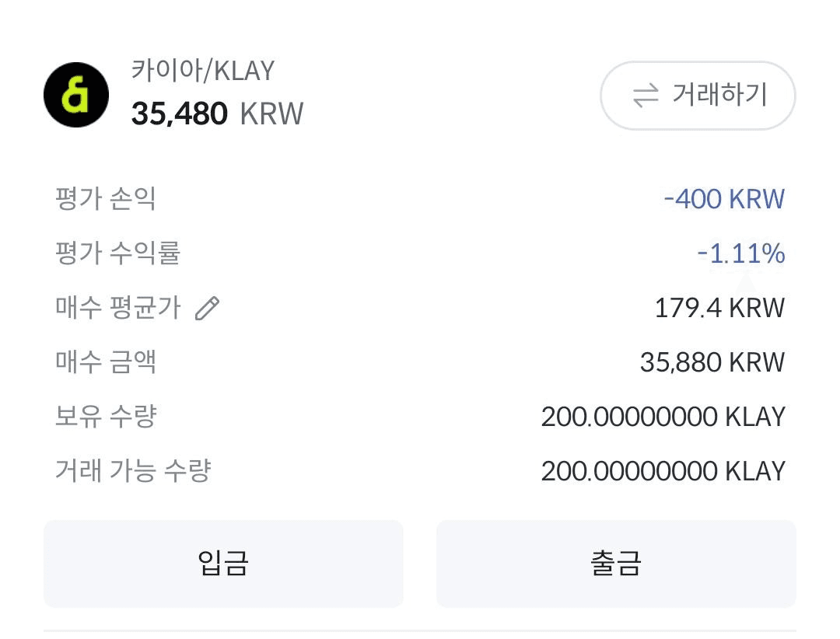Viewport: 840px width, 639px height.
Task: Select the 카이아/KLAY asset name
Action: coord(203,70)
